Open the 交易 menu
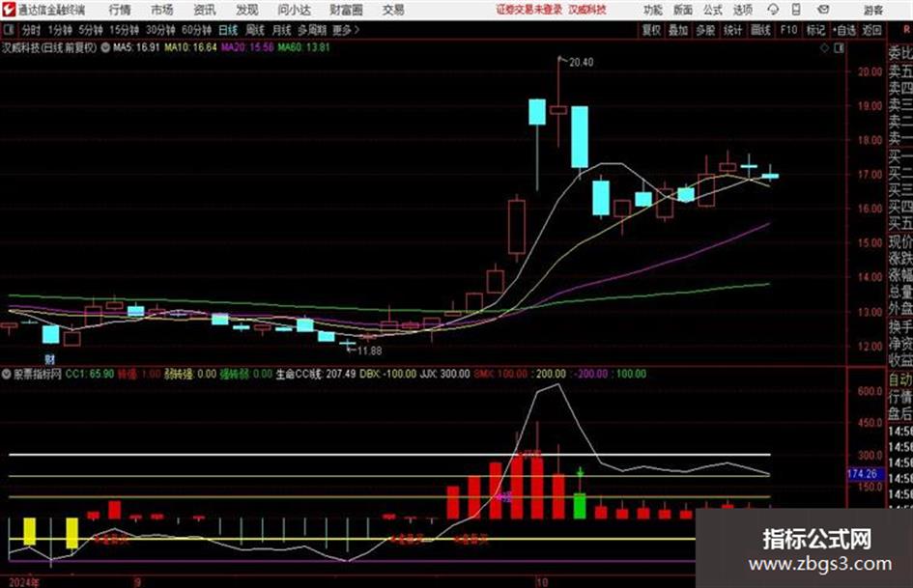Viewport: 913px width, 588px height. pyautogui.click(x=393, y=10)
